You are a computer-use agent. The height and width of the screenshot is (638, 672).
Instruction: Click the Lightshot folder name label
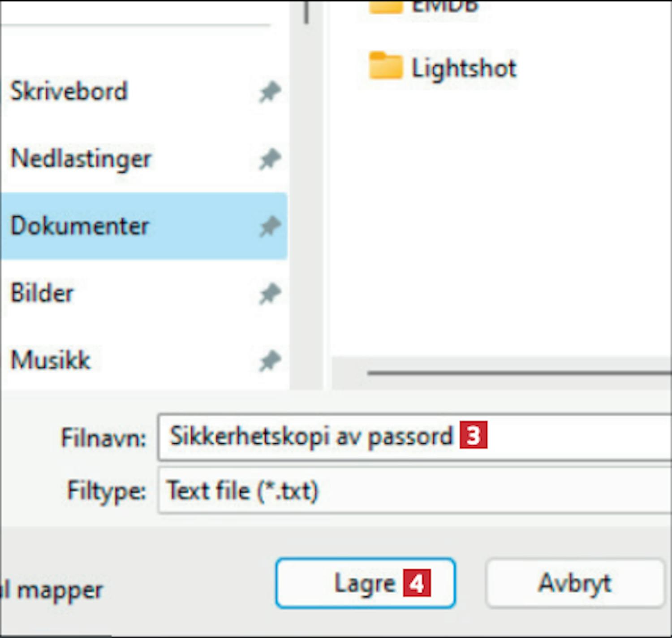(x=464, y=69)
